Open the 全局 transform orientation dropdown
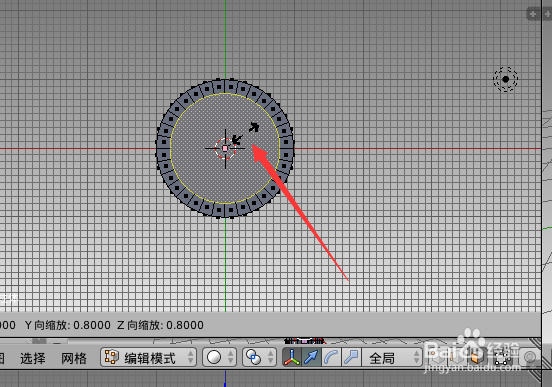The image size is (552, 387). pyautogui.click(x=392, y=357)
